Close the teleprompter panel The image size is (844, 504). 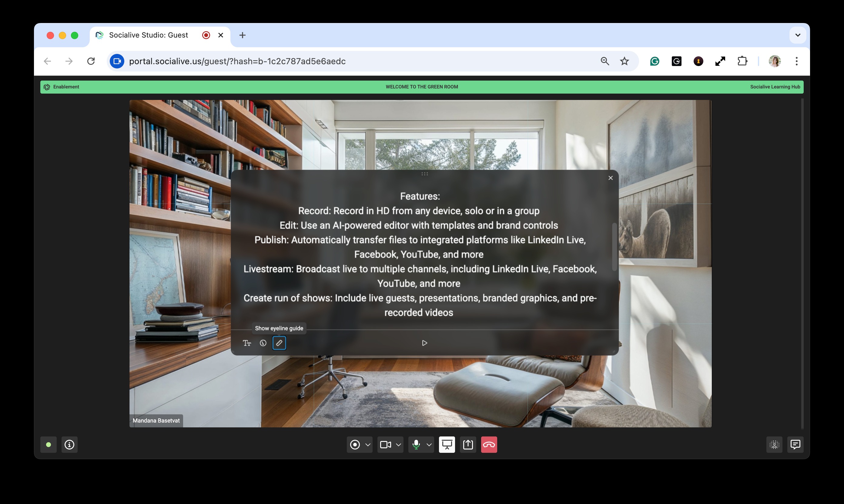coord(611,178)
